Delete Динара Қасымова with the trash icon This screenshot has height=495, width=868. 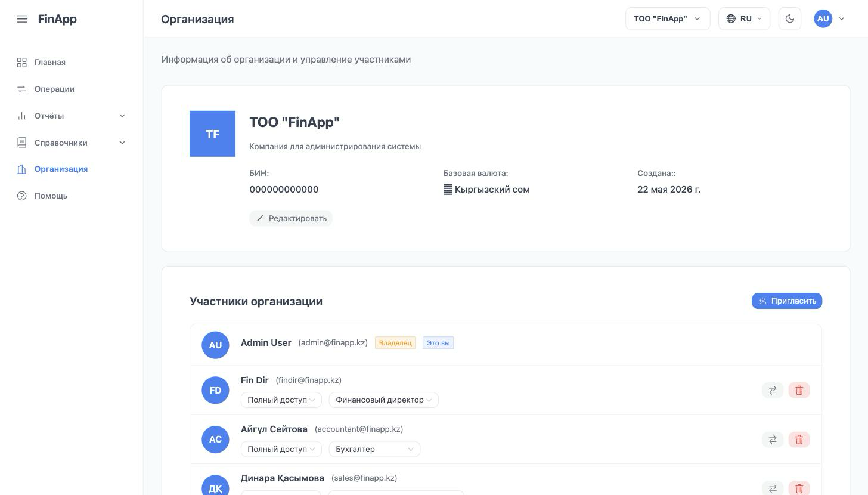tap(799, 488)
